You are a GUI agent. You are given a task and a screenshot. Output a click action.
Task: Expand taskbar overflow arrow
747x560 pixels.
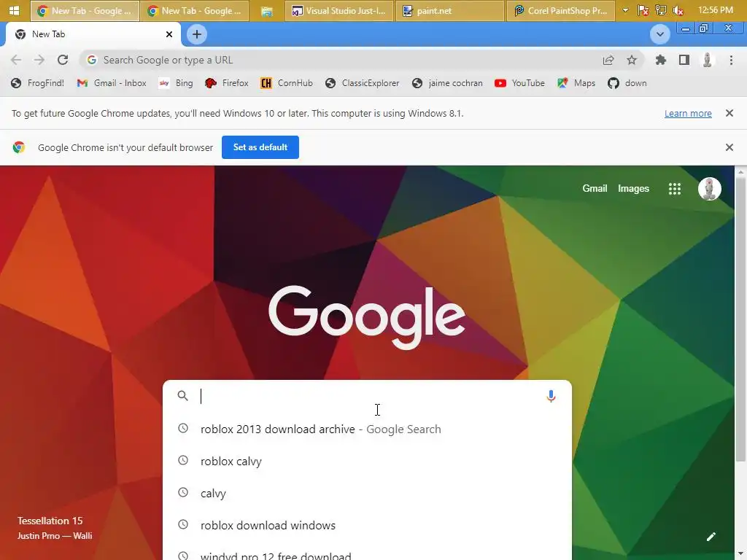[625, 10]
